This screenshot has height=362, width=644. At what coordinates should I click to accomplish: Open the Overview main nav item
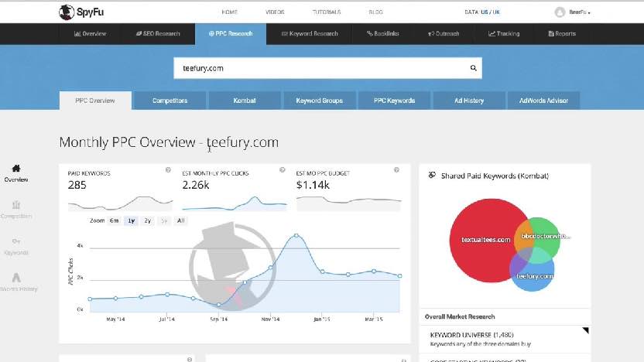point(90,34)
